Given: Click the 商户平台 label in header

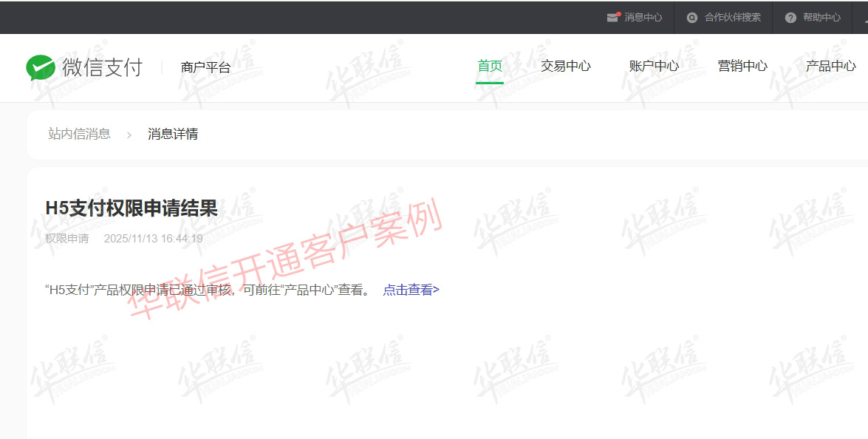Looking at the screenshot, I should (205, 67).
